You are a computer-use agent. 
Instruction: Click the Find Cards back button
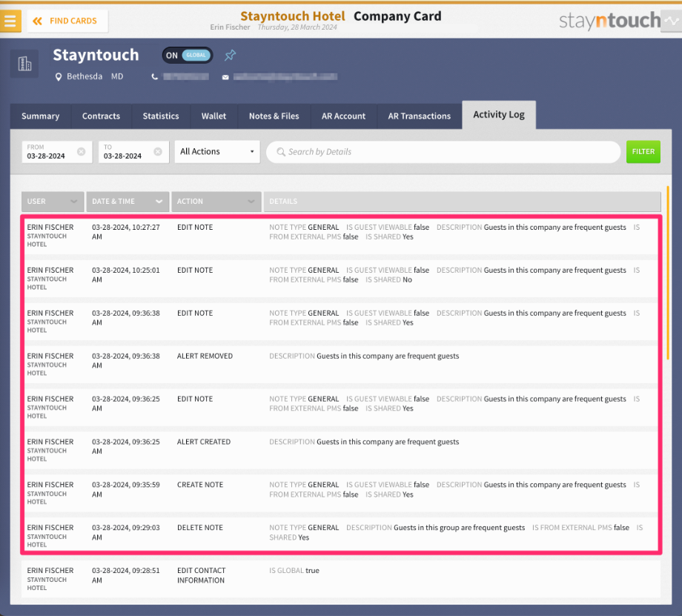pos(67,21)
